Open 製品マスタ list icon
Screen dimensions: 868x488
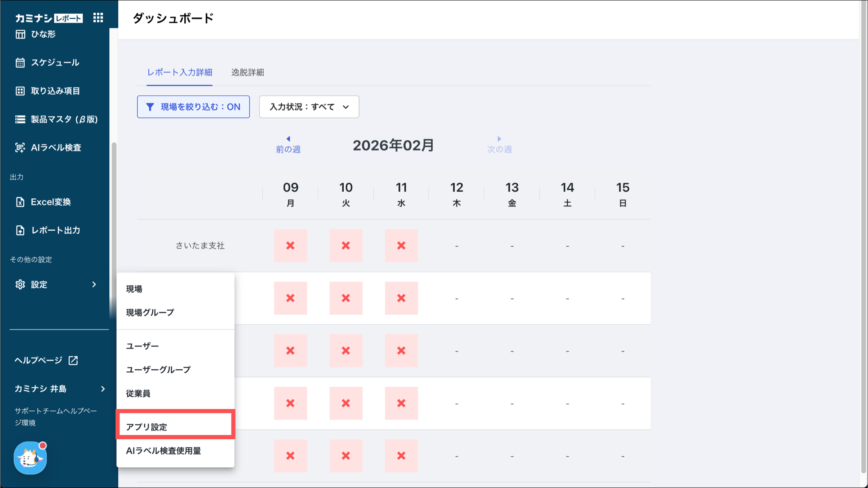coord(20,120)
